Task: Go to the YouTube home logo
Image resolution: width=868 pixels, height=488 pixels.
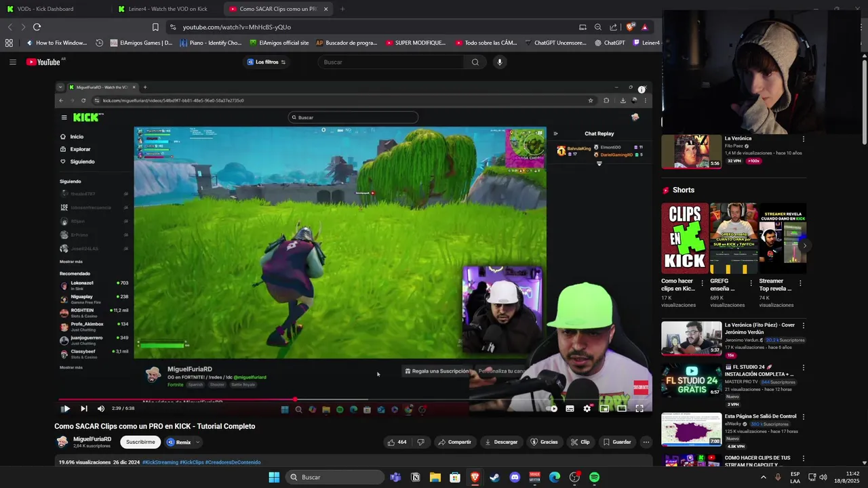Action: [x=45, y=62]
